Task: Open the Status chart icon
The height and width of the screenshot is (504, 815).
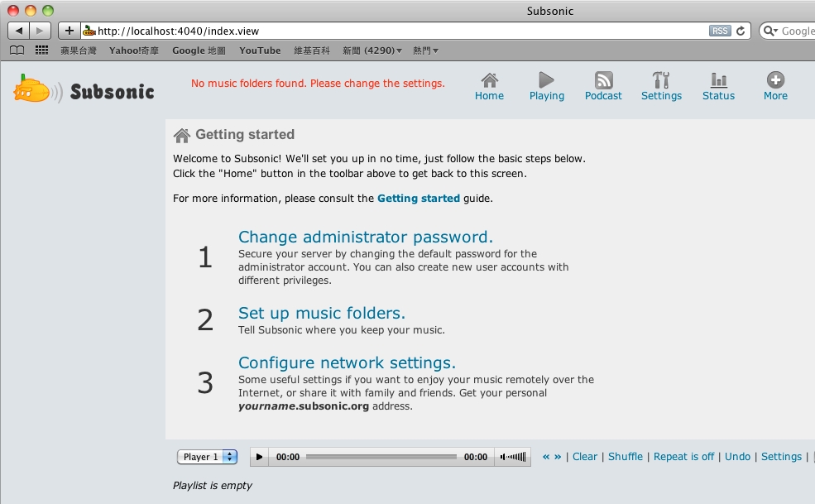Action: click(718, 80)
